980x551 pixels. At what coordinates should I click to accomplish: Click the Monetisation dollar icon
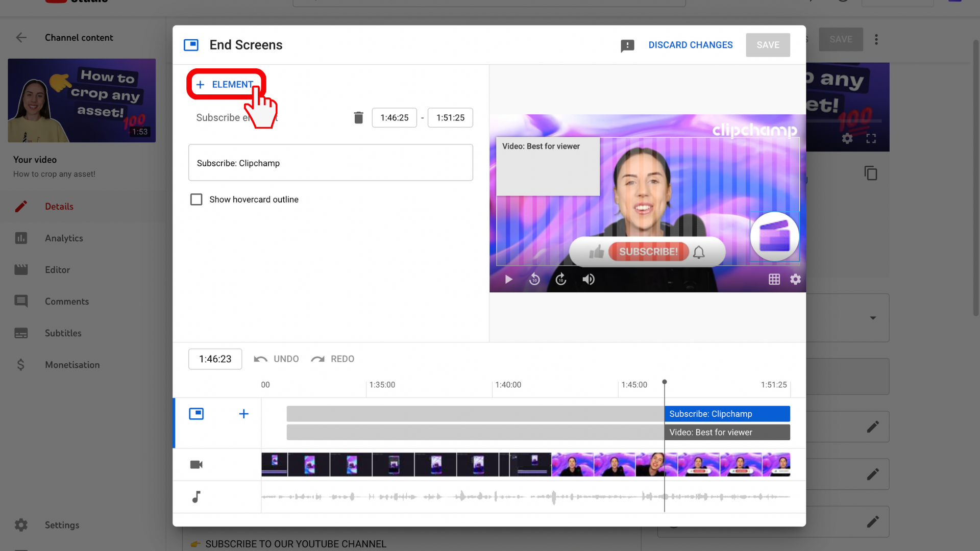(x=21, y=364)
